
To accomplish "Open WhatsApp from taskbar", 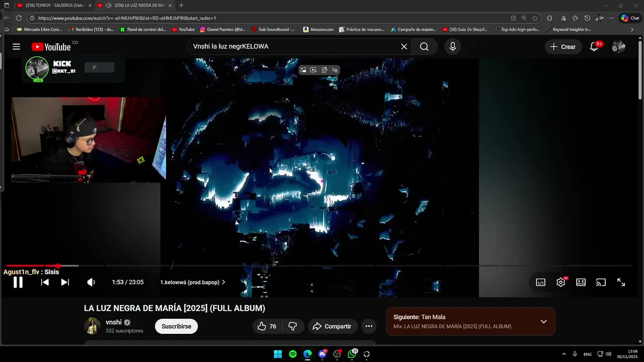I will [352, 354].
